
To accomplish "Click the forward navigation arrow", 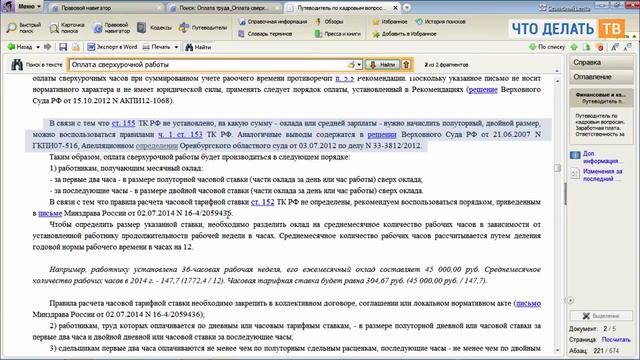I will coord(48,47).
